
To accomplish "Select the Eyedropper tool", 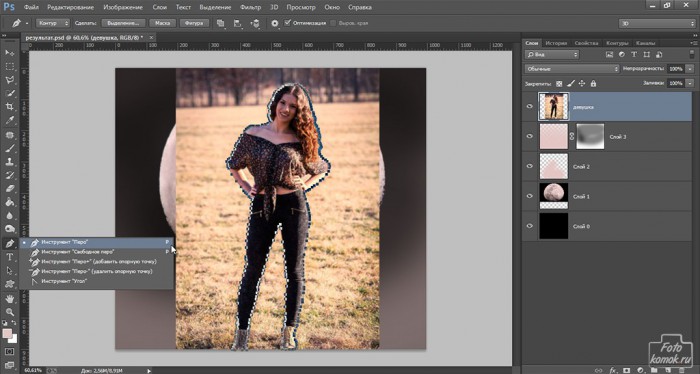I will [x=9, y=121].
